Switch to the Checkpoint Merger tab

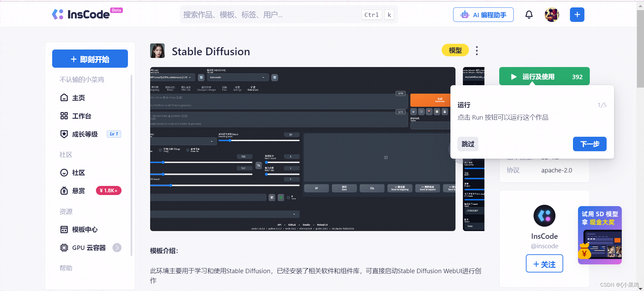pos(206,88)
